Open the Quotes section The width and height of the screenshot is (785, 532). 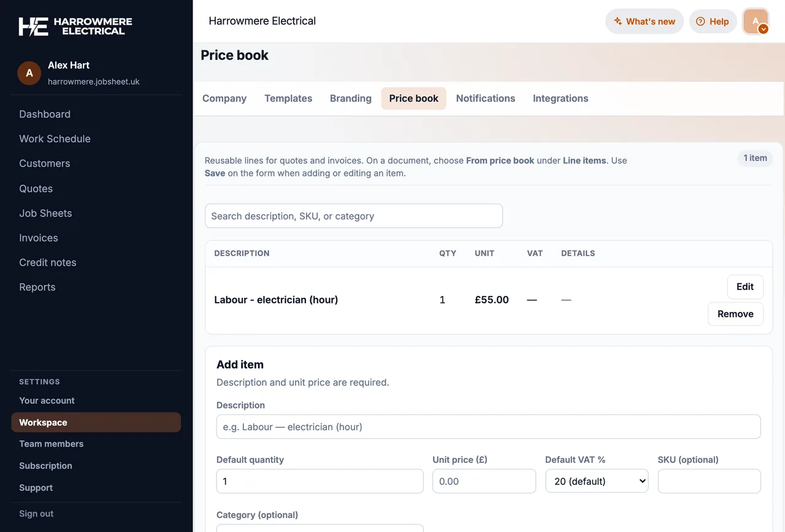click(x=36, y=189)
